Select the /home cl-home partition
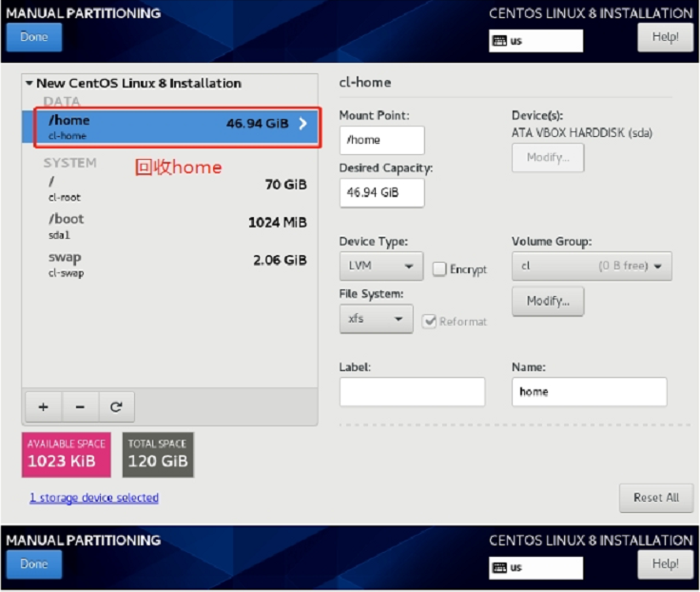The image size is (700, 592). pyautogui.click(x=170, y=127)
